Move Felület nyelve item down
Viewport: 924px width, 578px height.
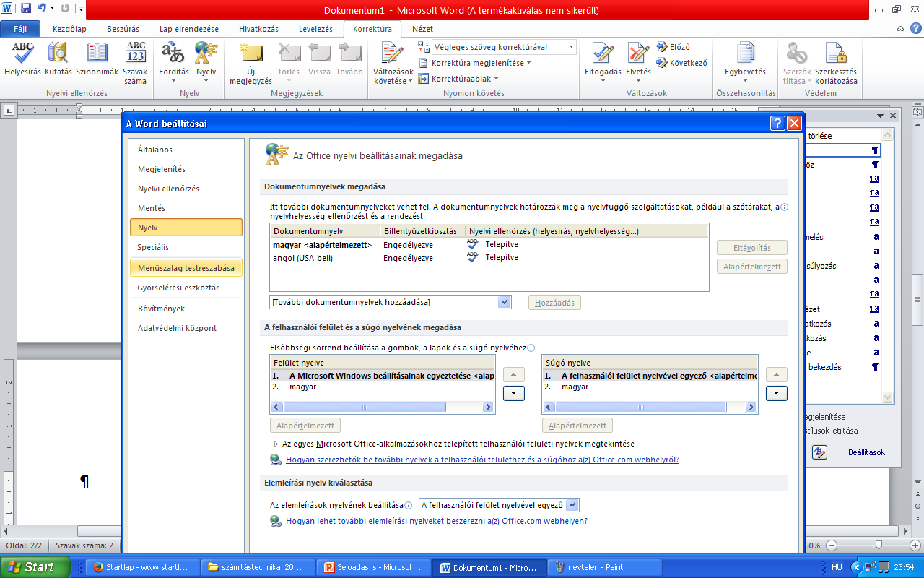pos(513,394)
